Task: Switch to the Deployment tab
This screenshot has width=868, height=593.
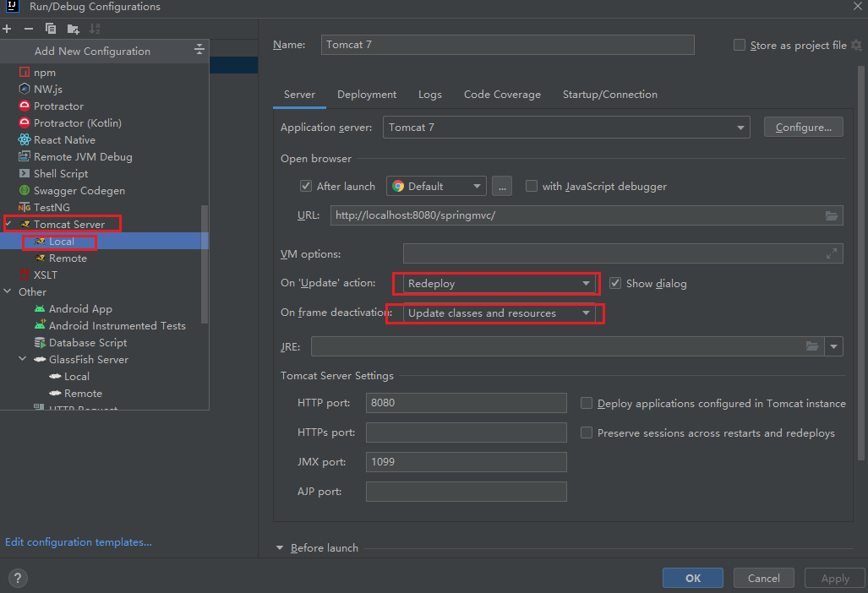Action: pyautogui.click(x=367, y=95)
